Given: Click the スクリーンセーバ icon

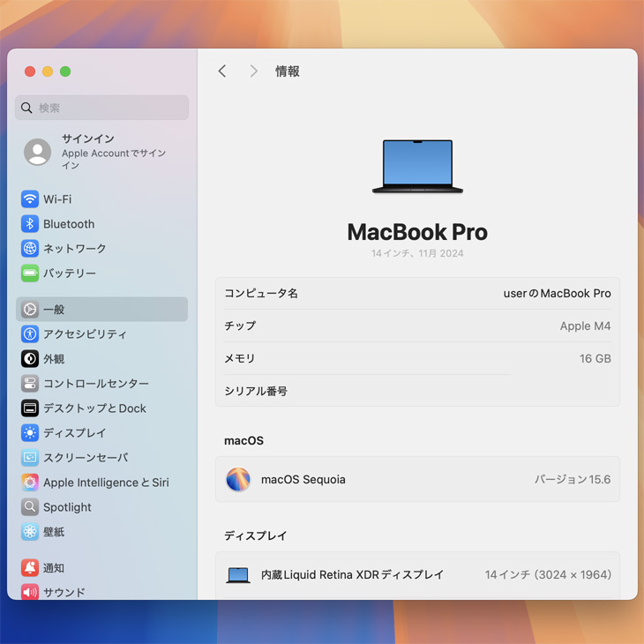Looking at the screenshot, I should pyautogui.click(x=30, y=457).
